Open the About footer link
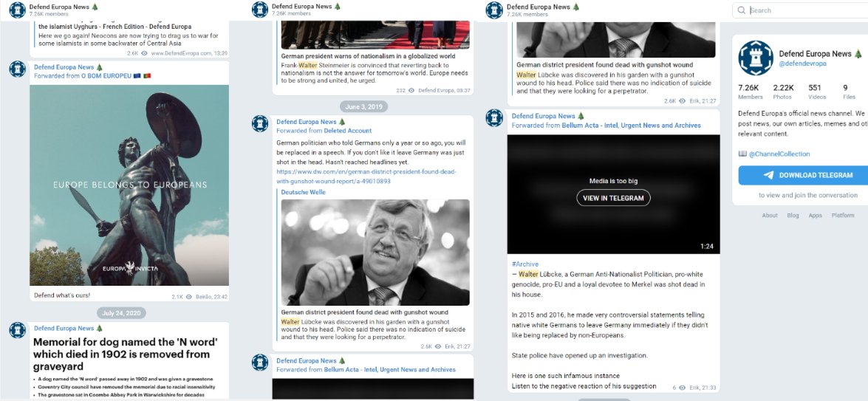This screenshot has width=868, height=401. tap(770, 215)
